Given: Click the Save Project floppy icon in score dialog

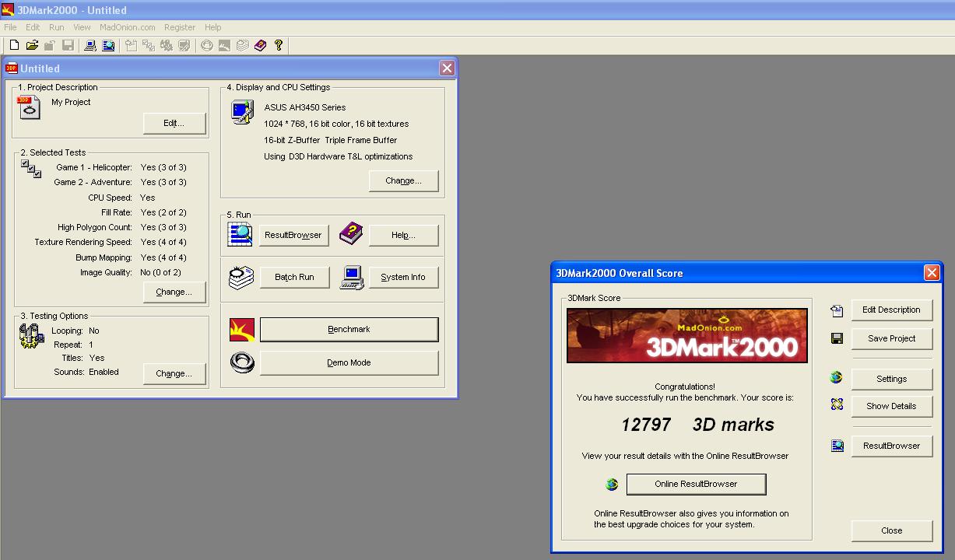Looking at the screenshot, I should pos(837,338).
